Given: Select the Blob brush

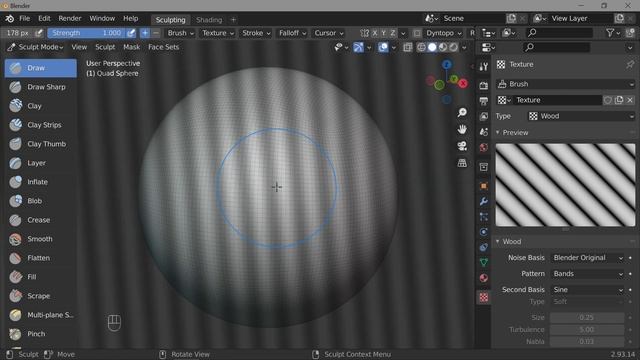Looking at the screenshot, I should point(40,201).
